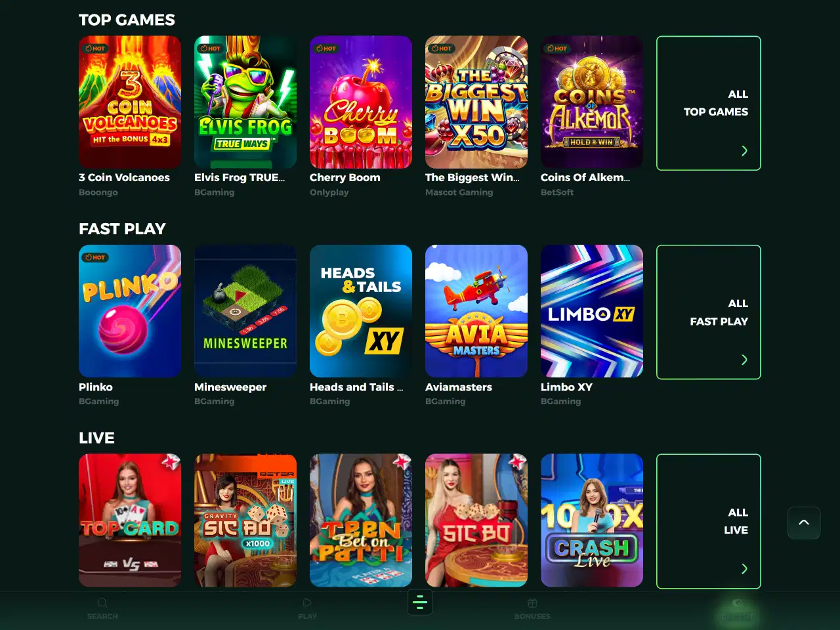Image resolution: width=840 pixels, height=630 pixels.
Task: Open the center green menu button
Action: 420,602
